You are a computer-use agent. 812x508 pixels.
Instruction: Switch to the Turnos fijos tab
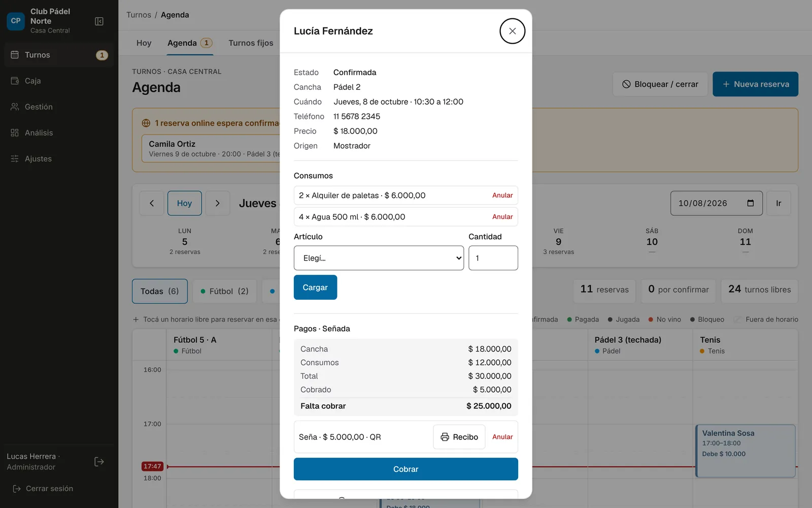(x=251, y=43)
